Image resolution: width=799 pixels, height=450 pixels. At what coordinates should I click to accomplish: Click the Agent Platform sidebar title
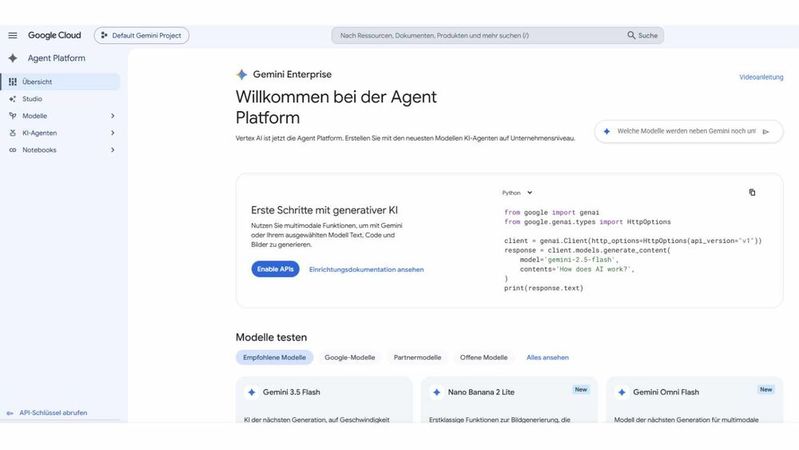point(57,58)
